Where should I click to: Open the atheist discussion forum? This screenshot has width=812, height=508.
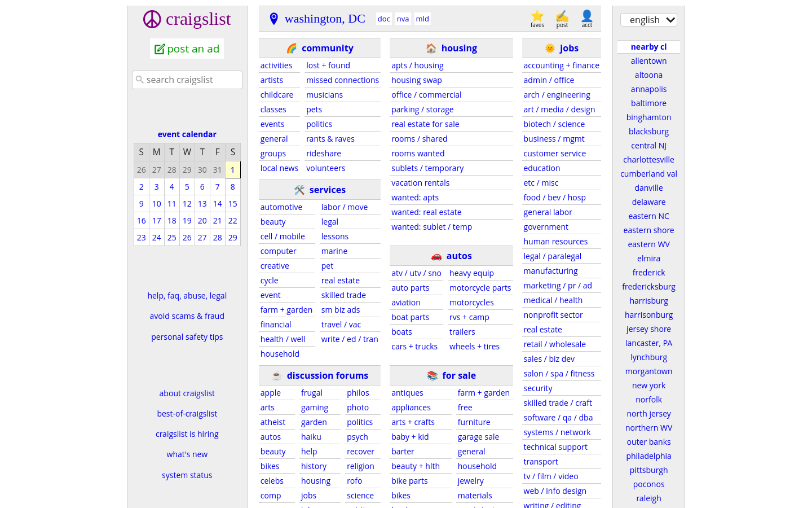point(273,422)
